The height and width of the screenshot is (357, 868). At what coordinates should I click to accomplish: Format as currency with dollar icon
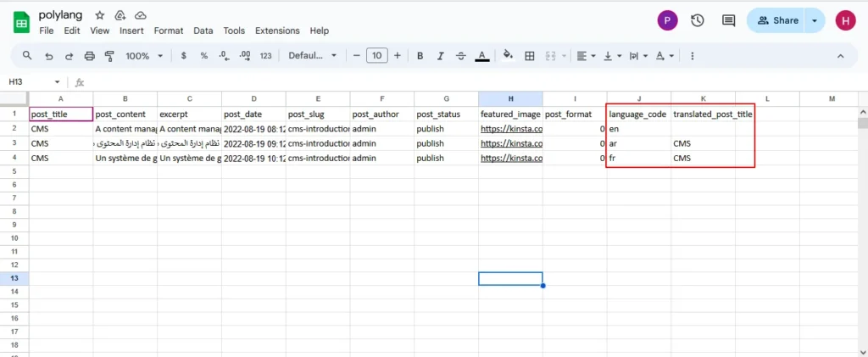click(184, 56)
